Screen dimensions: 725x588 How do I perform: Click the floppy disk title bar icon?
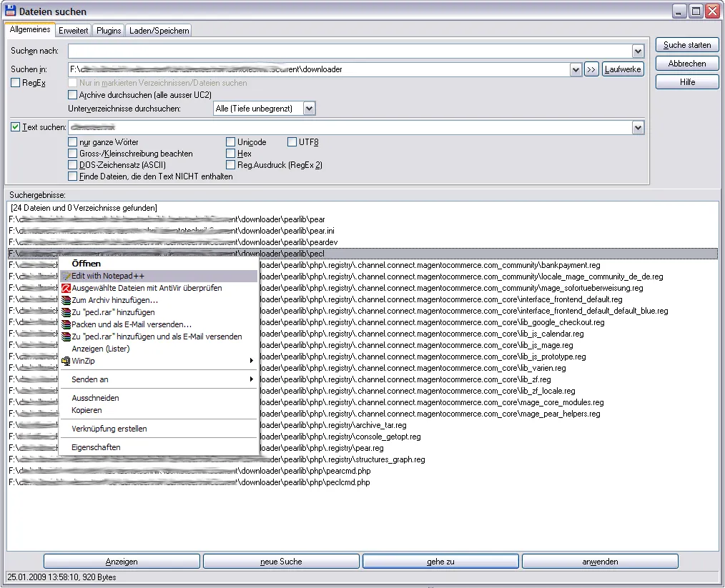[10, 11]
